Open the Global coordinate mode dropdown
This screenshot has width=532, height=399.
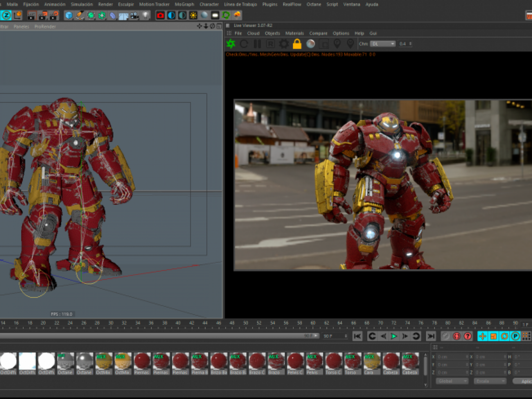(452, 381)
